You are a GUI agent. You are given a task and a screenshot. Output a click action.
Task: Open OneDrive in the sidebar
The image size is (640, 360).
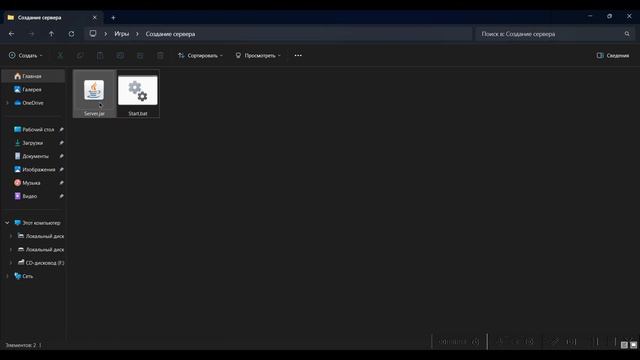(33, 103)
